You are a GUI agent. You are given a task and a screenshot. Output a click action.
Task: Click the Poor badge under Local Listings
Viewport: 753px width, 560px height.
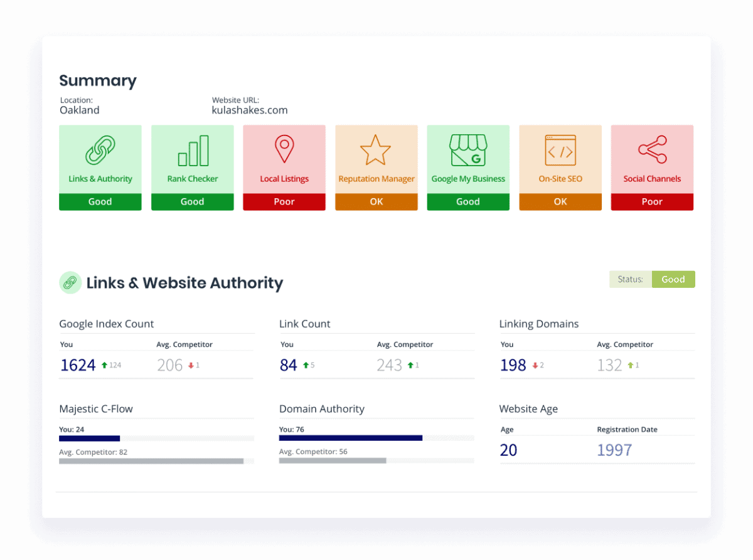click(x=284, y=202)
